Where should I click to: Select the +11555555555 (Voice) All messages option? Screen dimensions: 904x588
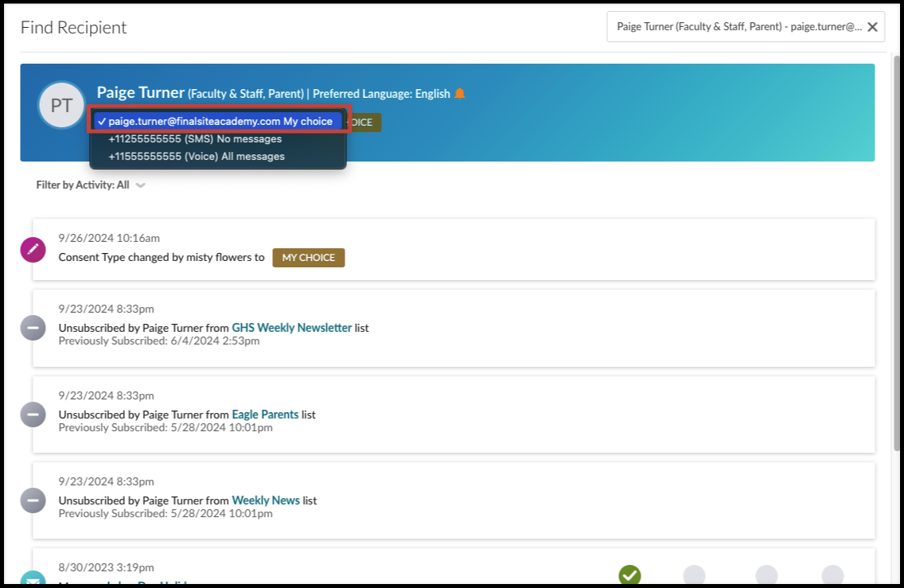pyautogui.click(x=197, y=156)
